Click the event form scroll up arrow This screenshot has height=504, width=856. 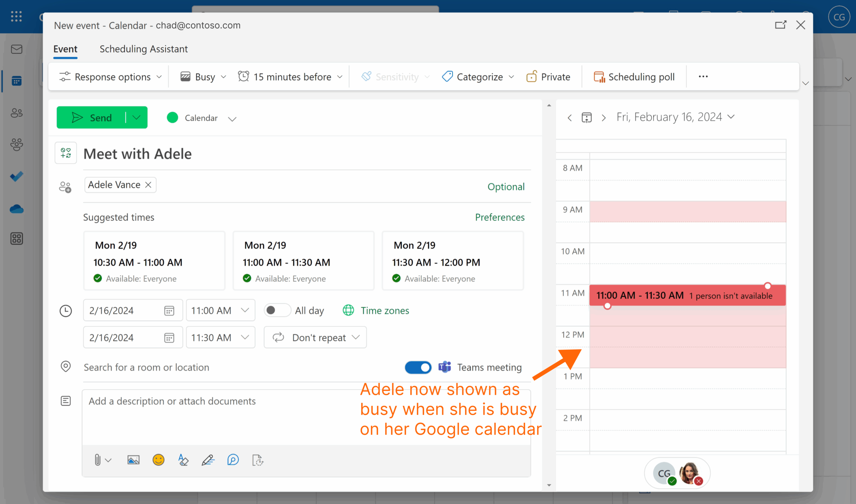tap(549, 106)
